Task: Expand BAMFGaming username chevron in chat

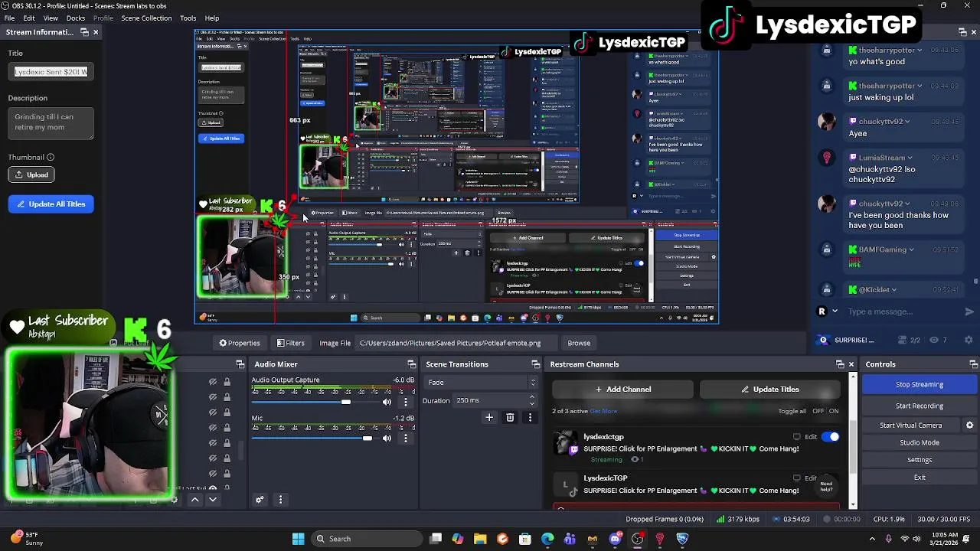Action: [x=911, y=249]
